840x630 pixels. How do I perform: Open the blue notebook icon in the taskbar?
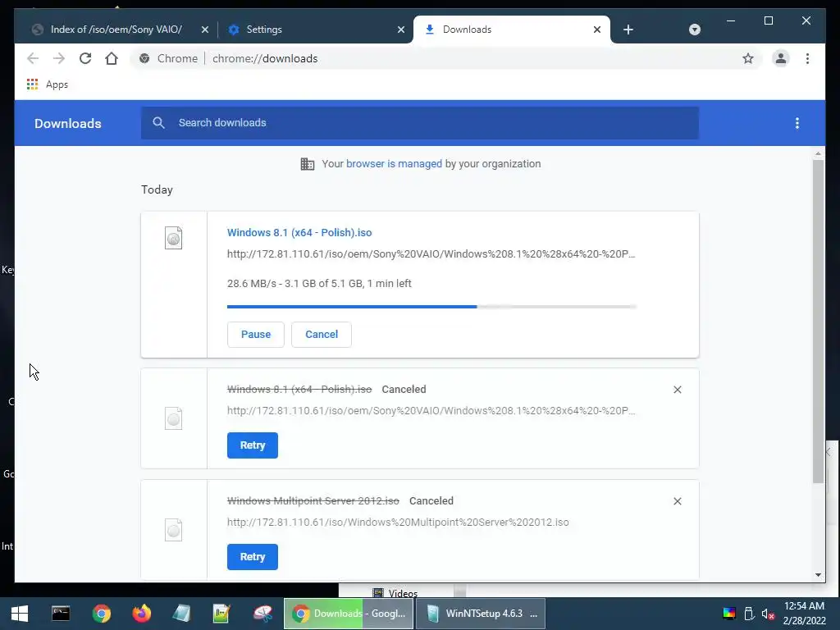click(x=181, y=614)
